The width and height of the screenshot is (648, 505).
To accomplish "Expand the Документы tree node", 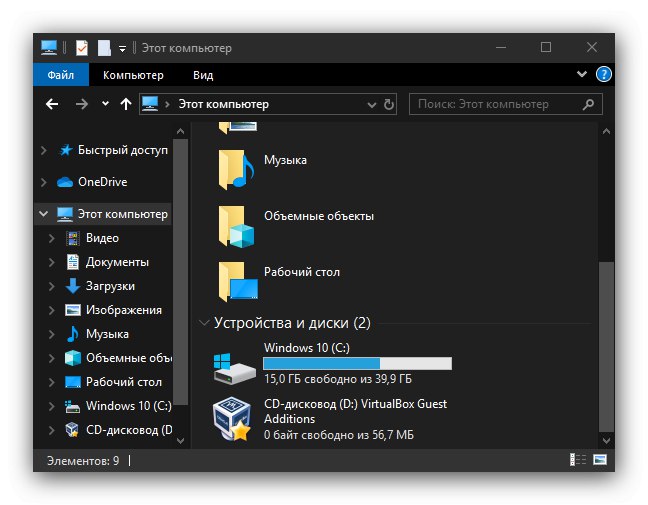I will click(52, 262).
